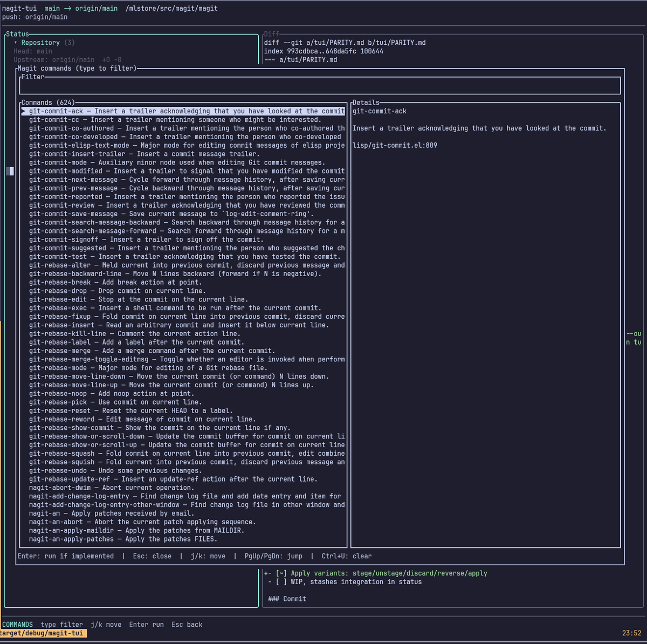Select git-rebase-reset command row

coord(183,411)
